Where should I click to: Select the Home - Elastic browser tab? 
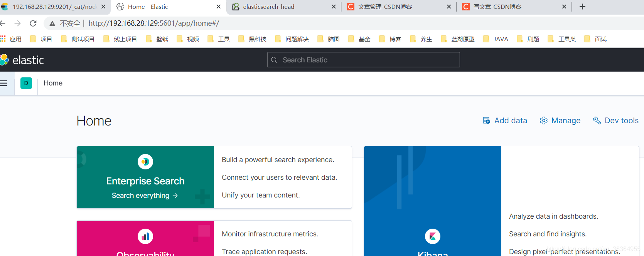tap(168, 7)
